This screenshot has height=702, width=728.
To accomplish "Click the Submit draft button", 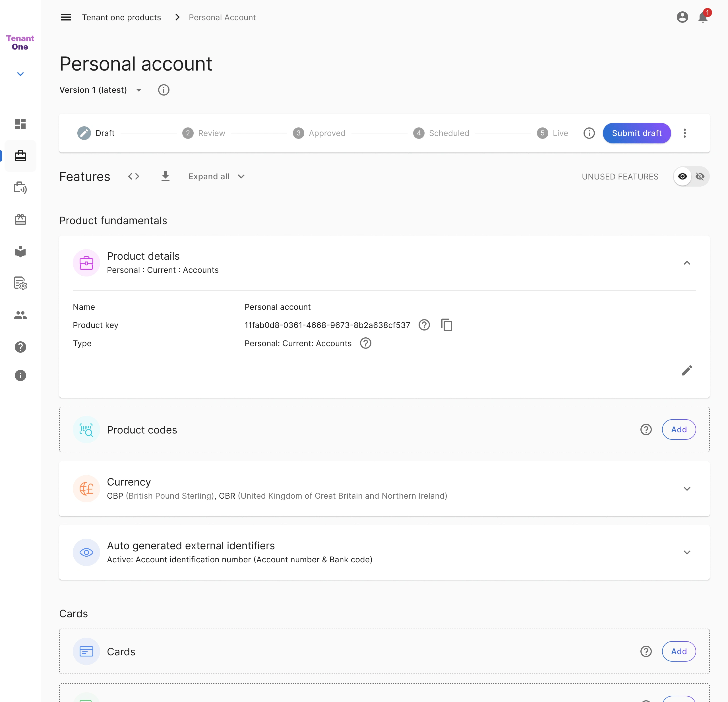I will click(x=637, y=133).
